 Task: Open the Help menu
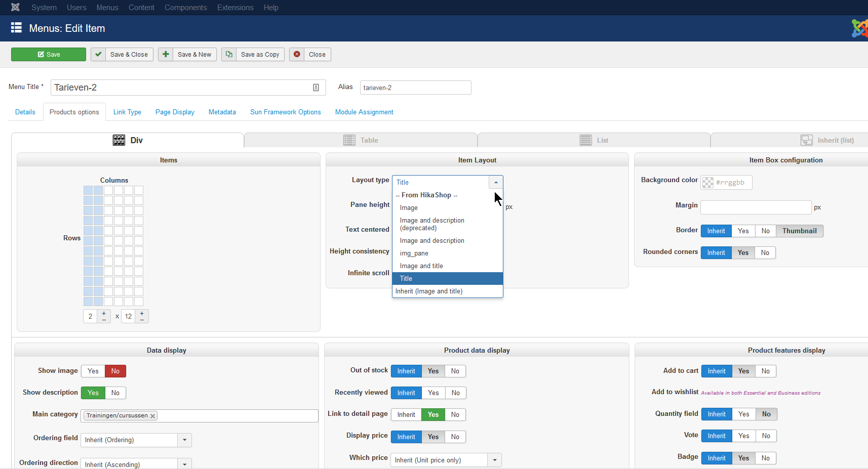click(x=271, y=8)
